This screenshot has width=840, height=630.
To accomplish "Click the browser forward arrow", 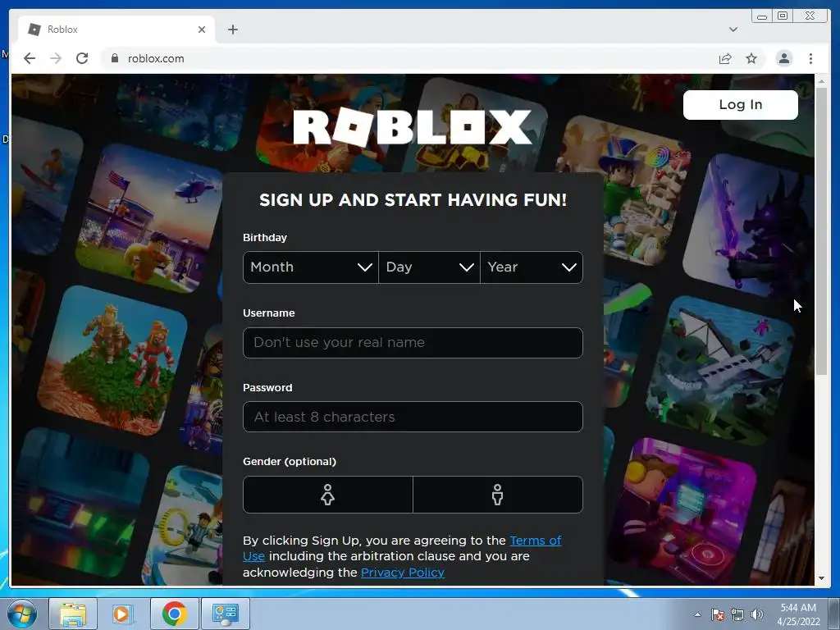I will [56, 58].
